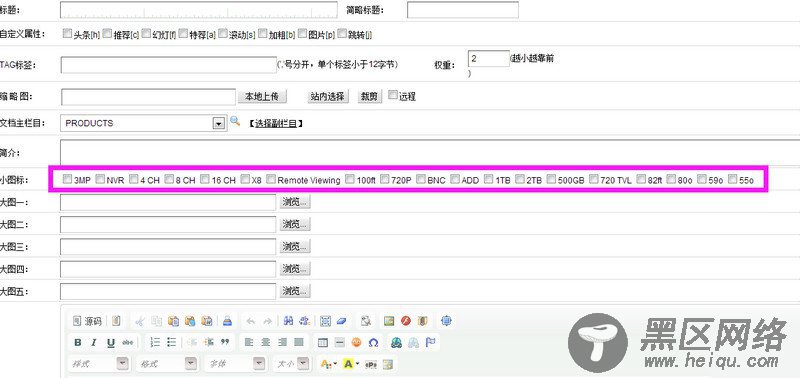Check the 720P checkbox
The image size is (800, 378).
click(x=385, y=179)
